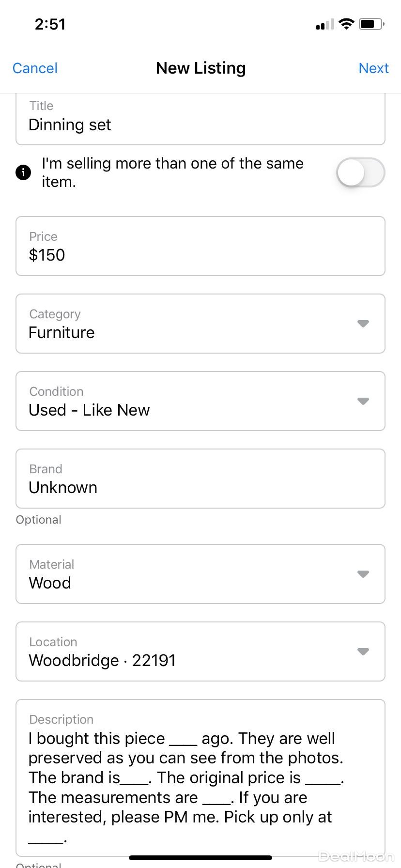Tap the cellular signal bars icon
Screen dimensions: 401x868
click(324, 24)
